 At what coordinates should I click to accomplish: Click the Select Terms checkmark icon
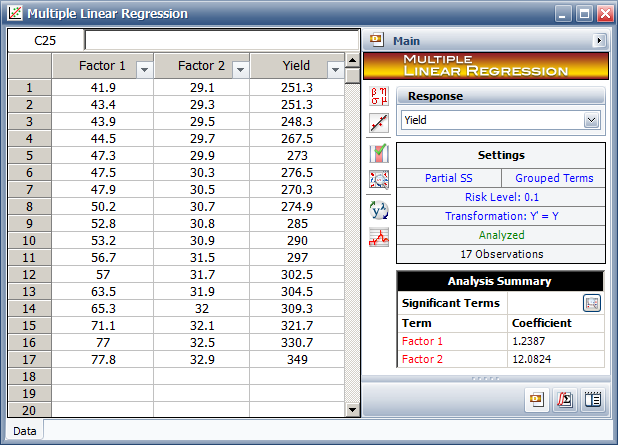tap(379, 153)
